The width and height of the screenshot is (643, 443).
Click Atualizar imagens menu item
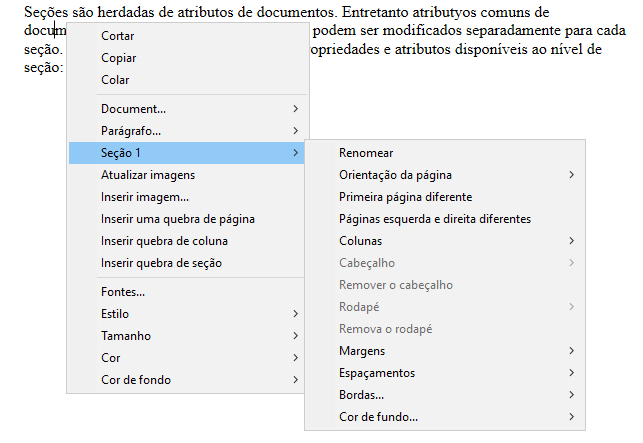pyautogui.click(x=148, y=174)
